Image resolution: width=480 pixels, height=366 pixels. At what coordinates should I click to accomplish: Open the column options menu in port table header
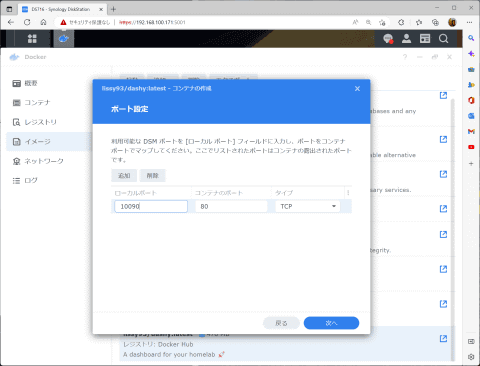point(348,193)
